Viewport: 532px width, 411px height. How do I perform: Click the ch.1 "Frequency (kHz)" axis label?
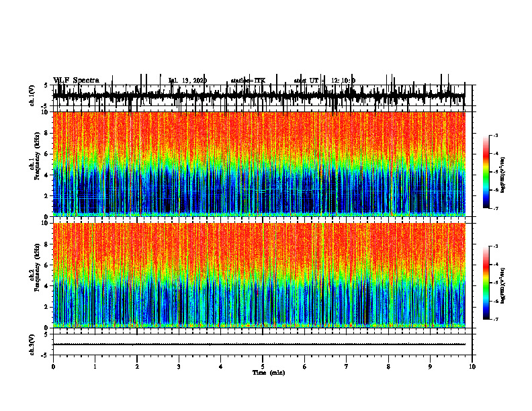click(37, 156)
